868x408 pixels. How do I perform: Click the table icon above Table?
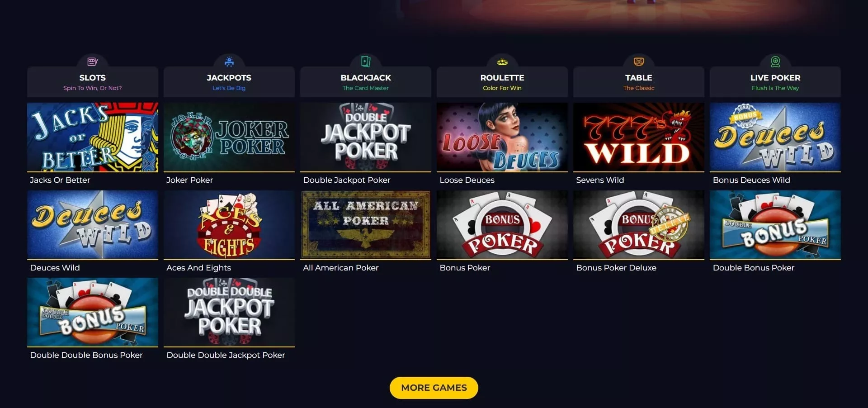point(639,62)
